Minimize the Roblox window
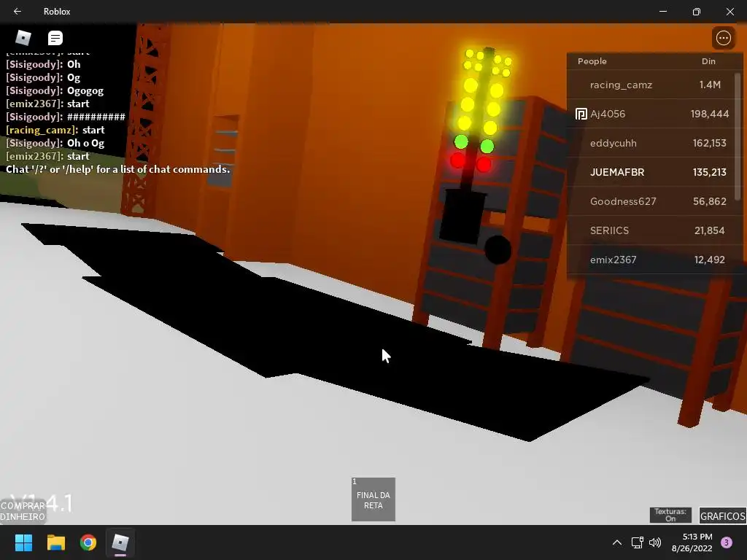747x560 pixels. (x=662, y=12)
